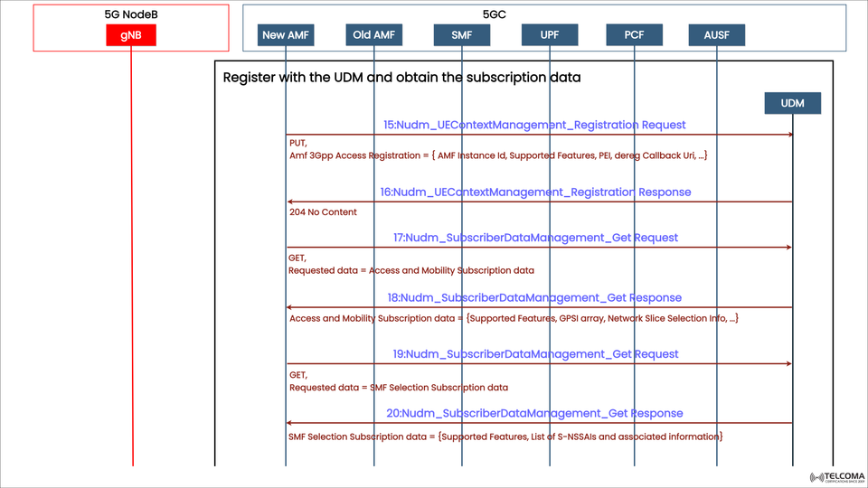Click the 5GC group header label
The width and height of the screenshot is (868, 488).
pyautogui.click(x=495, y=14)
